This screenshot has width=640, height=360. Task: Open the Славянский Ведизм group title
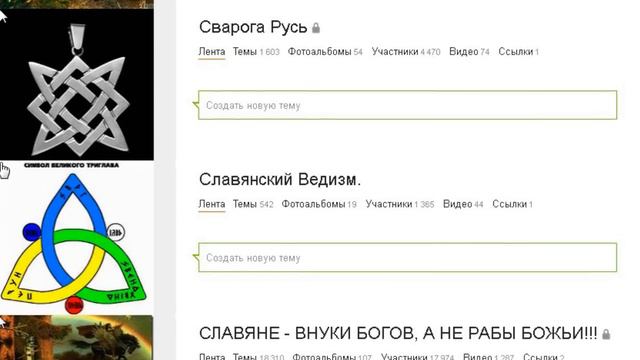pyautogui.click(x=280, y=179)
